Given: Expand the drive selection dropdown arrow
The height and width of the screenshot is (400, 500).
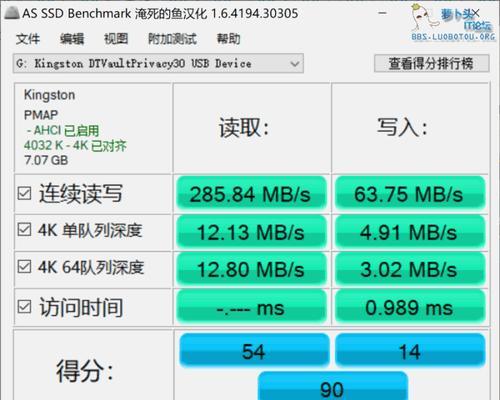Looking at the screenshot, I should (x=295, y=63).
